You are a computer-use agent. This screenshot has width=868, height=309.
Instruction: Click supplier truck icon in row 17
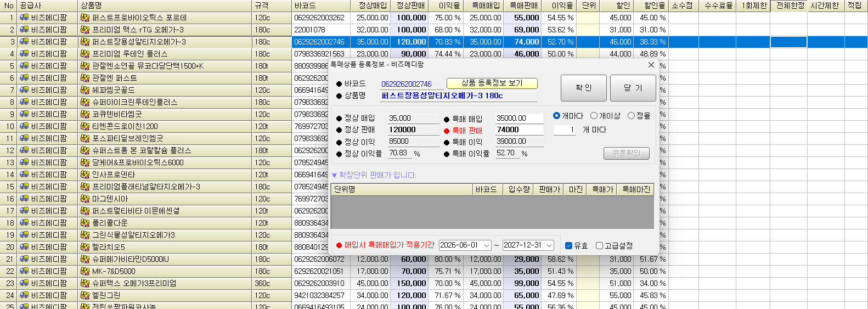pyautogui.click(x=24, y=211)
